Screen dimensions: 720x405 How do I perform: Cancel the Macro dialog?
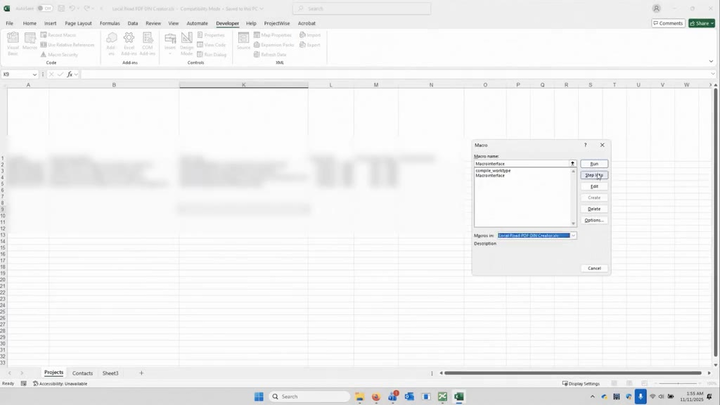coord(594,268)
